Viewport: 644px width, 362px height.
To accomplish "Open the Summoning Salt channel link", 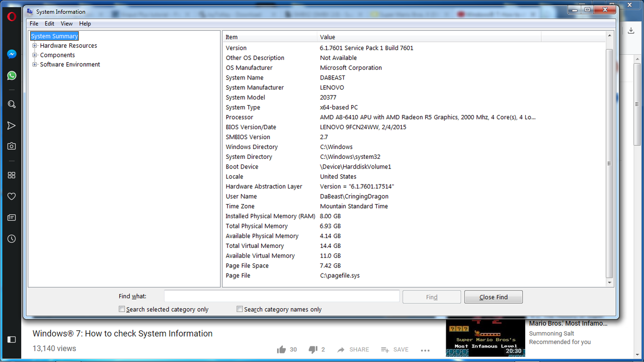I will 552,333.
